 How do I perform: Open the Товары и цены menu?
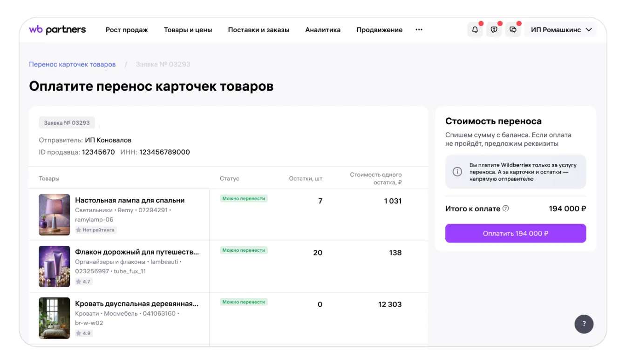(x=188, y=30)
